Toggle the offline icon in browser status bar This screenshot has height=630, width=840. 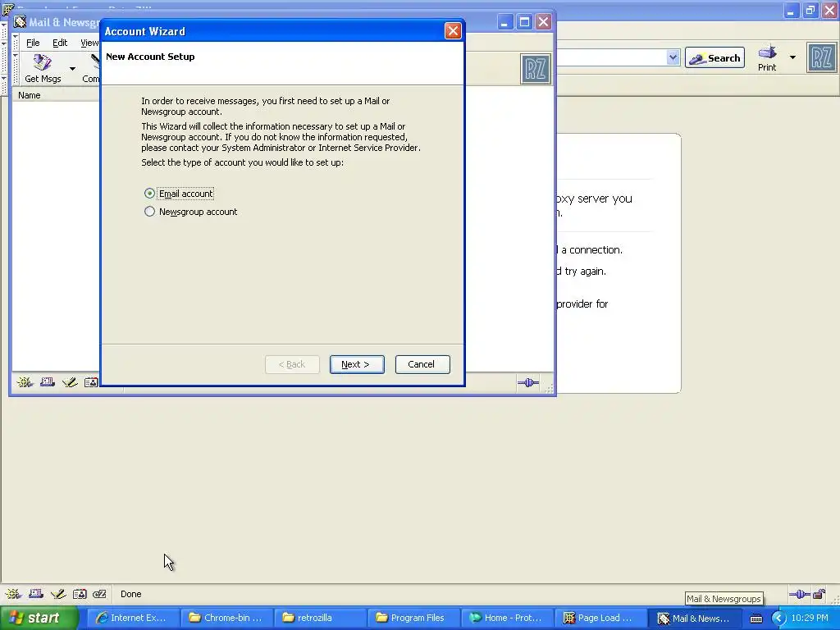pyautogui.click(x=799, y=594)
